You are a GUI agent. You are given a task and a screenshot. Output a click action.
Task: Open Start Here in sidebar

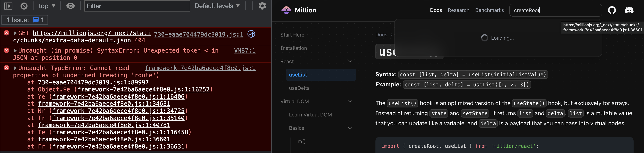pos(292,35)
